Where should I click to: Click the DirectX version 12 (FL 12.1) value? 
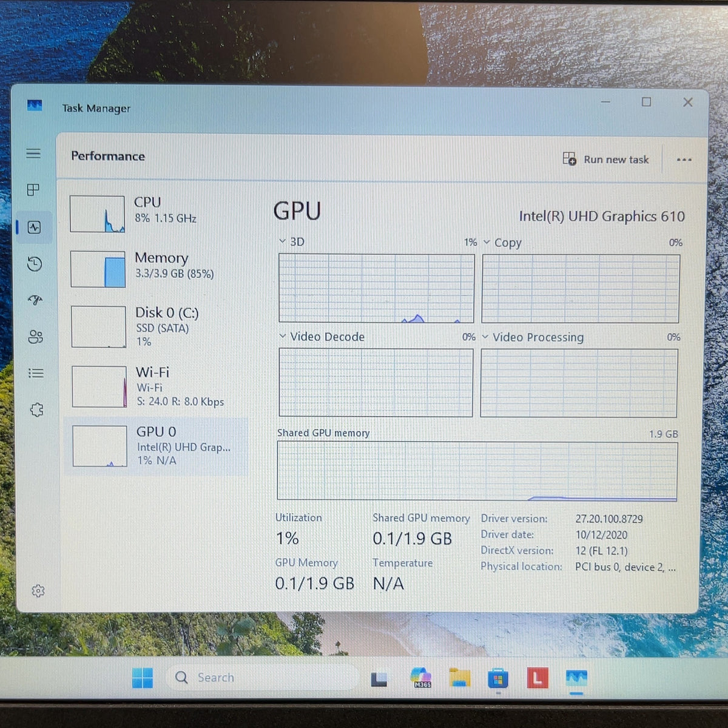(x=601, y=551)
